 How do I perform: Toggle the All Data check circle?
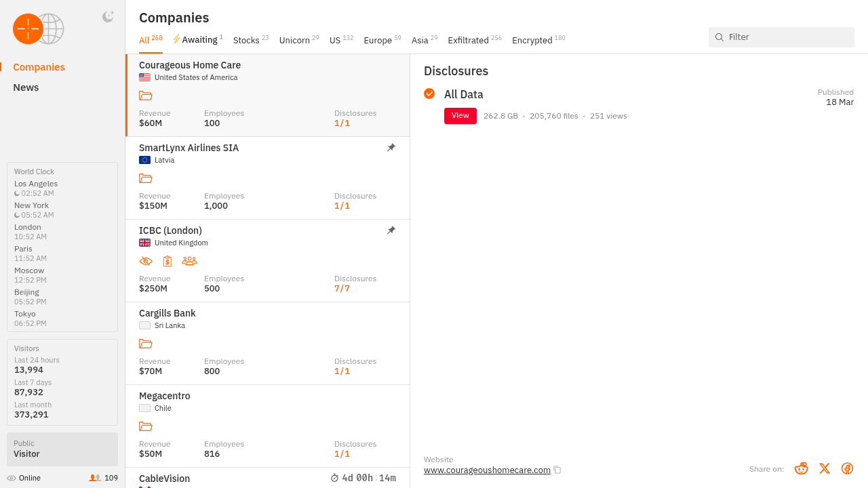tap(429, 94)
